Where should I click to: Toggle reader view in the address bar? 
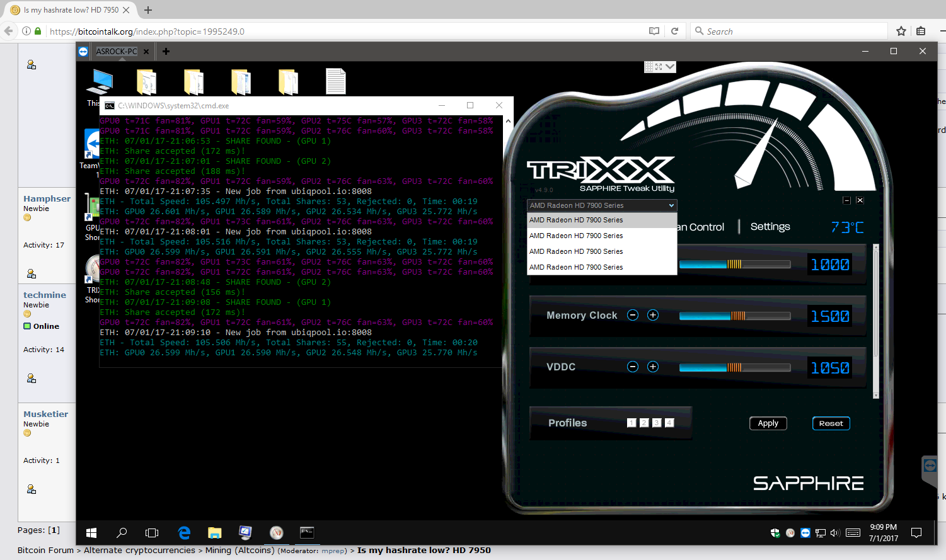tap(654, 31)
